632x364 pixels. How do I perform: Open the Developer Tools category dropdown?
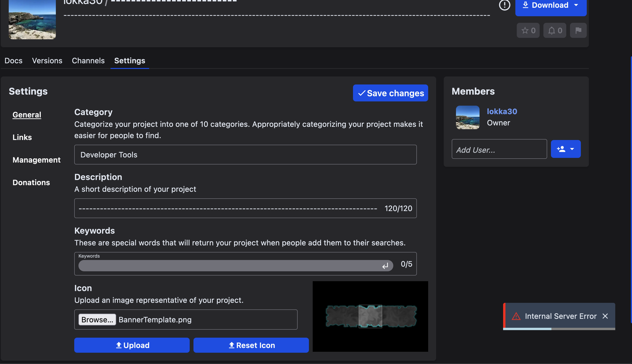pyautogui.click(x=245, y=155)
